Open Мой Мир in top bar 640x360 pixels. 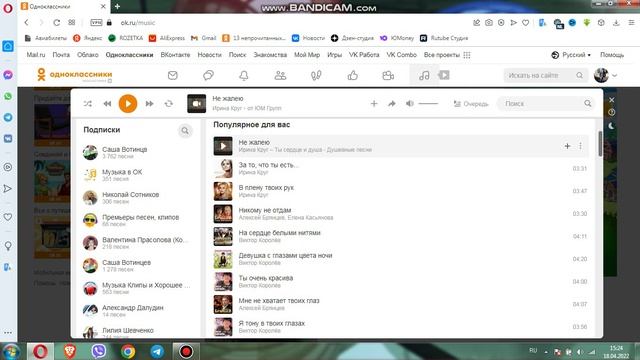point(307,55)
